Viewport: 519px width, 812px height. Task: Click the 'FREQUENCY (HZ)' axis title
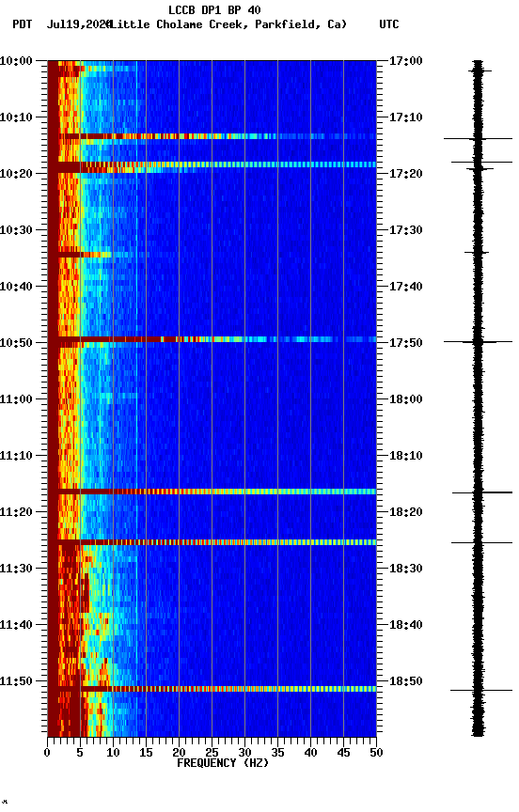[223, 763]
